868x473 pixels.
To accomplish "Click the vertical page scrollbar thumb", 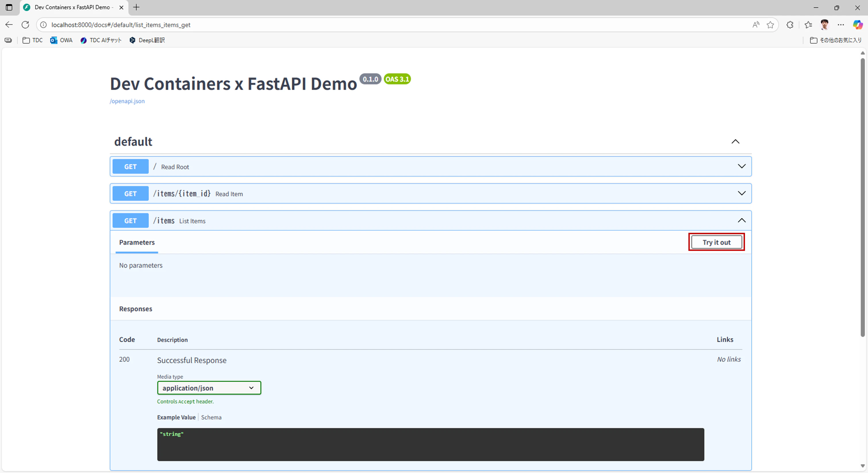I will 863,197.
